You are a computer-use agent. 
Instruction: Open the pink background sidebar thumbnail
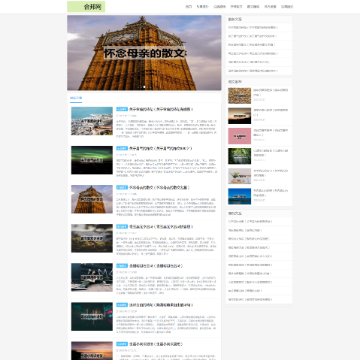pos(239,136)
